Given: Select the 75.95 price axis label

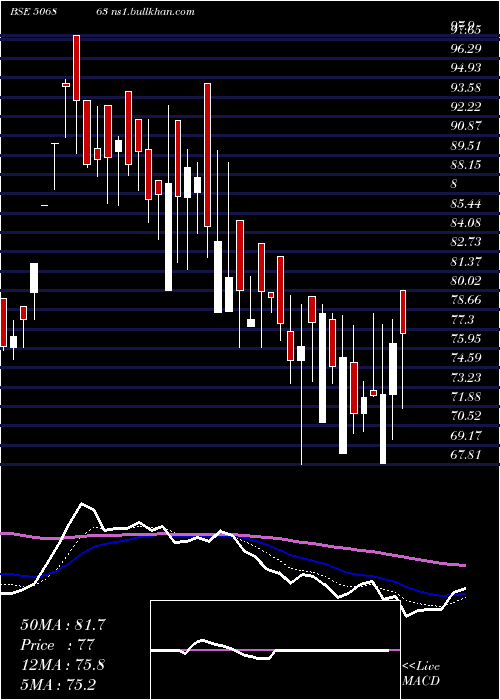Looking at the screenshot, I should tap(466, 339).
